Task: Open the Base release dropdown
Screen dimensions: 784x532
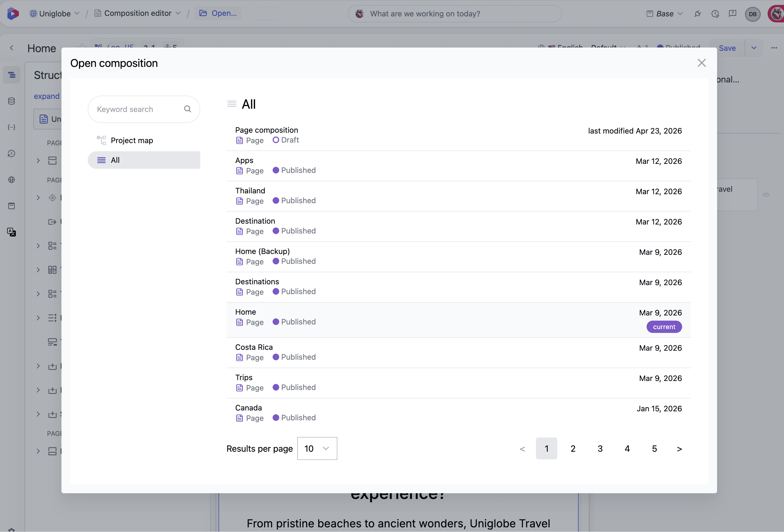Action: (x=665, y=13)
